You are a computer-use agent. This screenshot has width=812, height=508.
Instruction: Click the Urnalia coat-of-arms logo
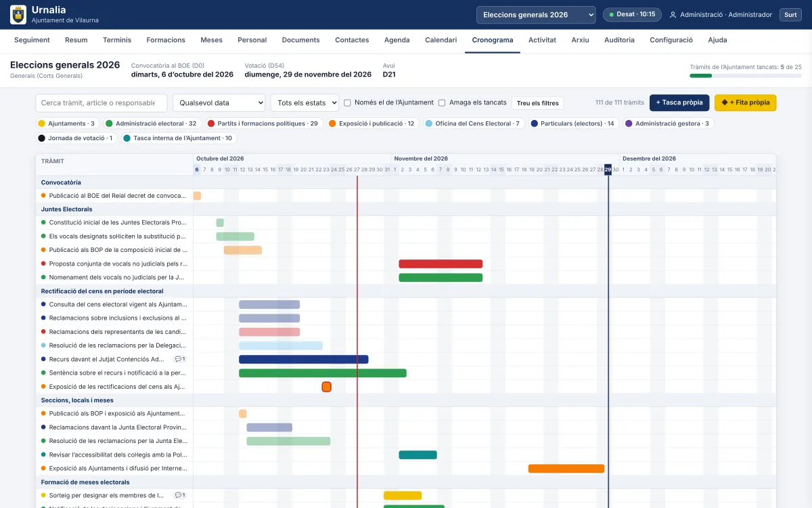pos(18,14)
